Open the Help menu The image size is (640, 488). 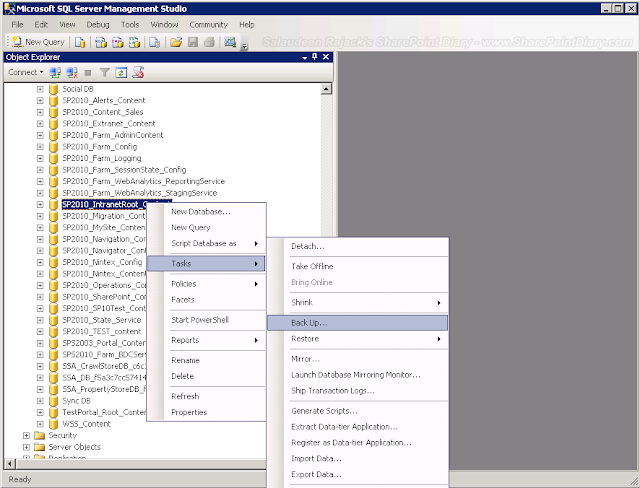click(247, 24)
